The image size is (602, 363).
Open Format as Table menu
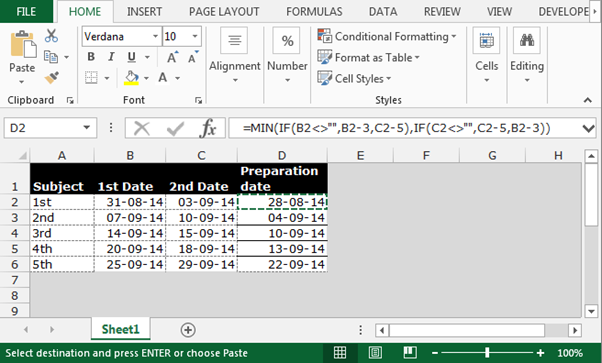(369, 58)
